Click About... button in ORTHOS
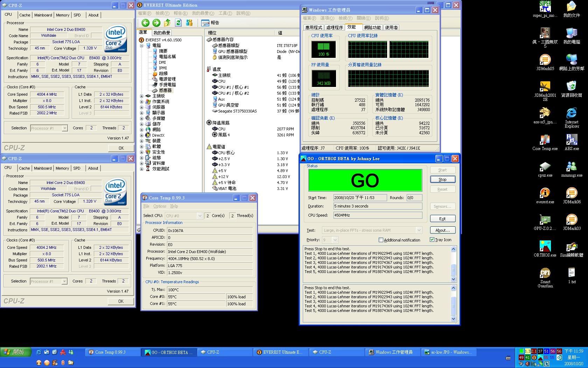Viewport: 588px width, 368px height. pos(442,230)
